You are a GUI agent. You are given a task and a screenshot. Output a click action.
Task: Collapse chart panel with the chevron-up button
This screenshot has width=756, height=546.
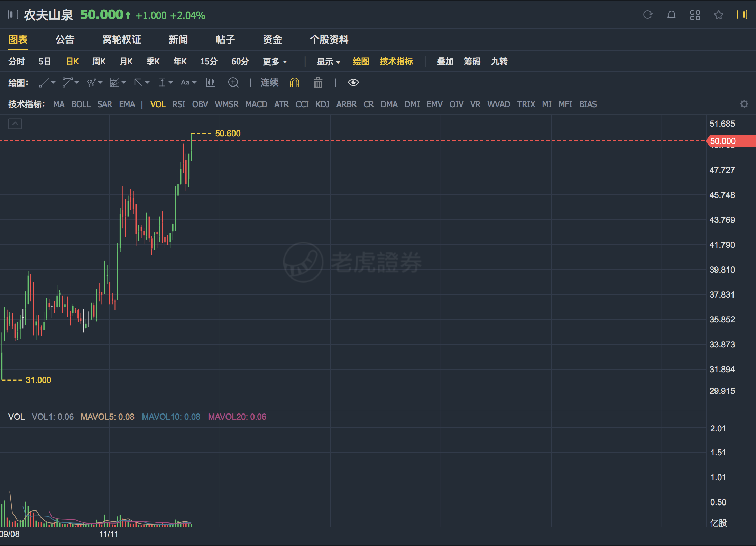[15, 124]
